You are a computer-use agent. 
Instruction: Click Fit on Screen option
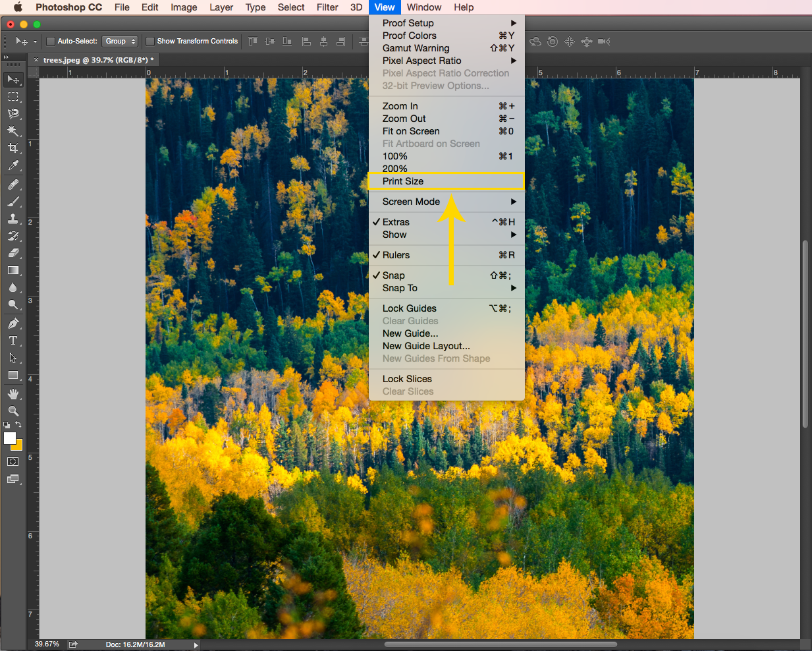[x=411, y=131]
